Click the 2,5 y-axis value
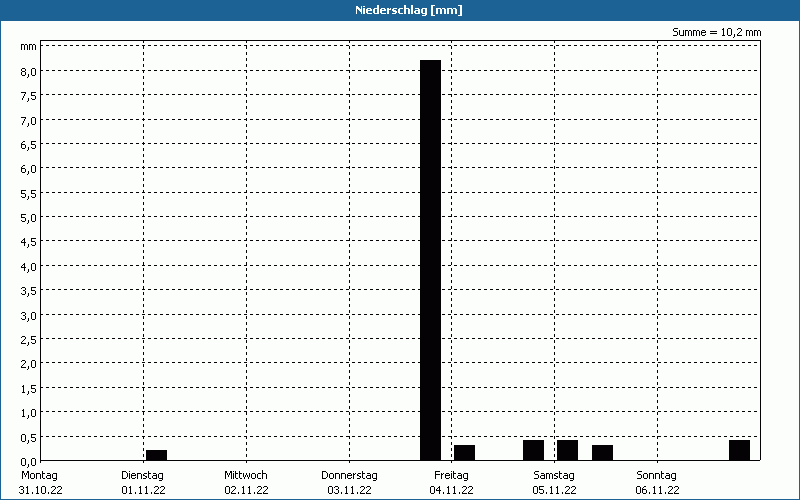Viewport: 800px width, 500px height. pos(29,340)
